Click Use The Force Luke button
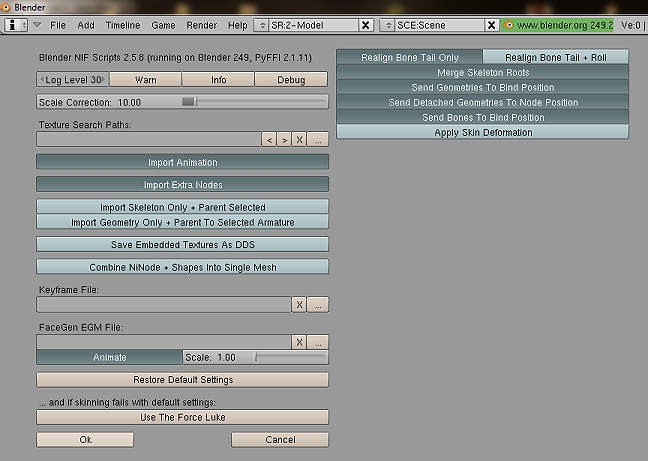 [x=183, y=417]
